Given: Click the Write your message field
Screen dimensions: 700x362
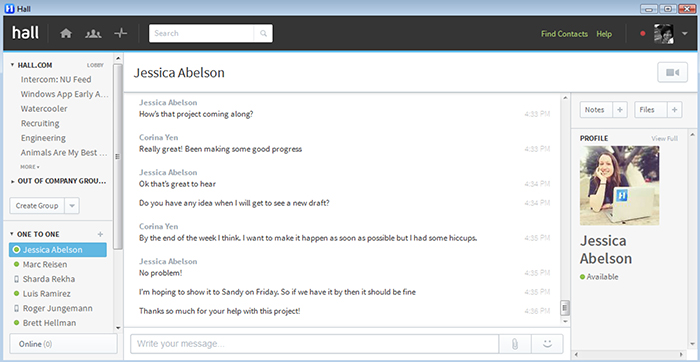Looking at the screenshot, I should (314, 344).
